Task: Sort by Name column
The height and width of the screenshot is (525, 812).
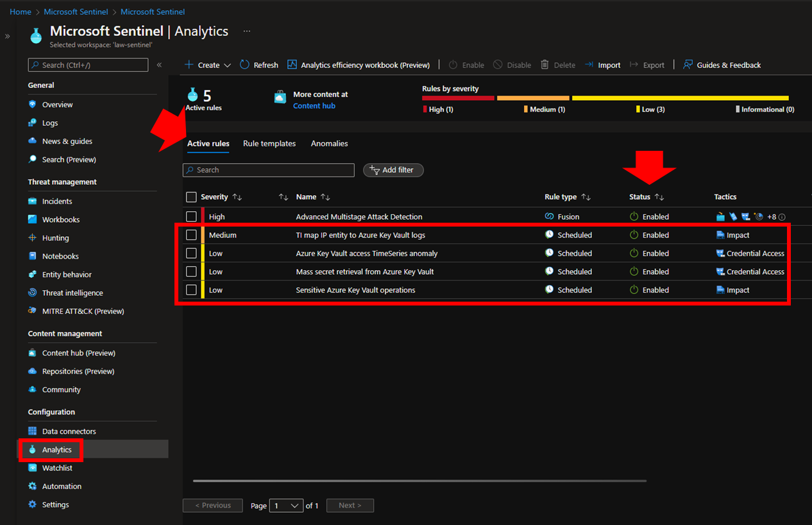Action: tap(313, 197)
